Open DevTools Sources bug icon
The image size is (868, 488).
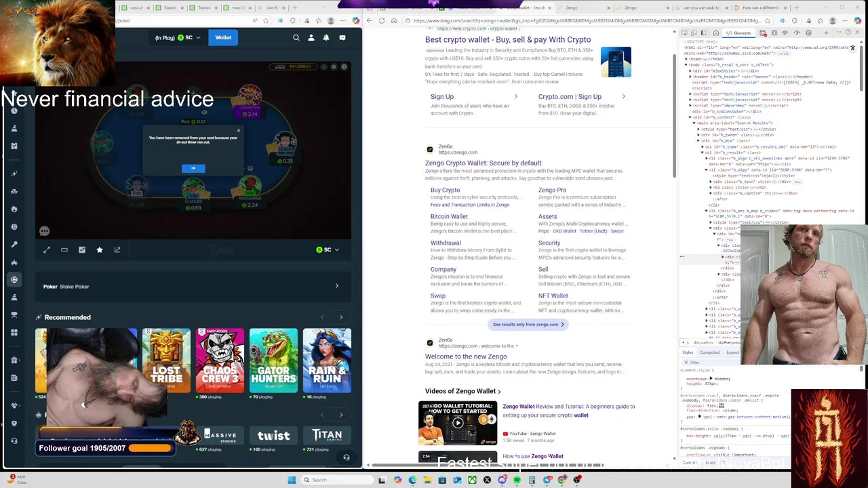click(774, 33)
